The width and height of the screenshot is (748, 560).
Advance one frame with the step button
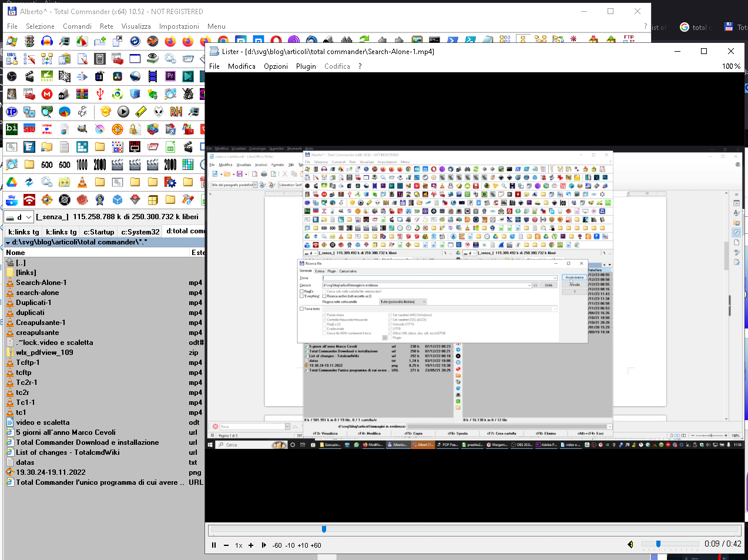point(264,545)
